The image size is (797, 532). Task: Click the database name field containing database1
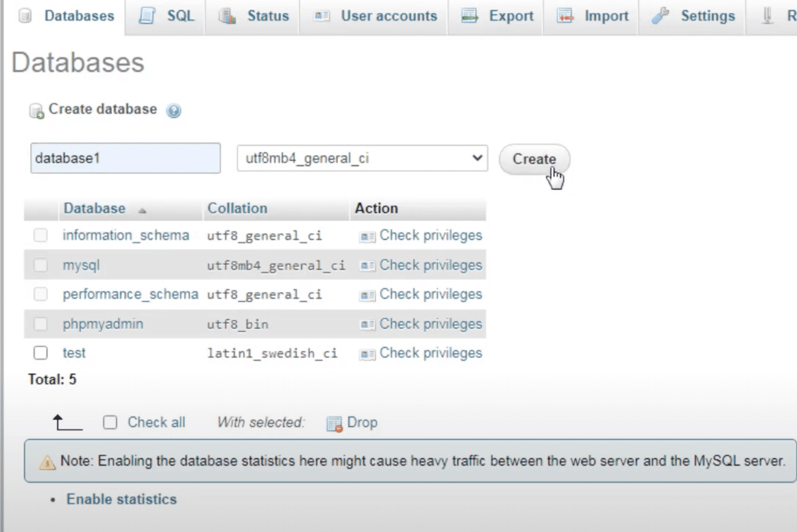(125, 158)
